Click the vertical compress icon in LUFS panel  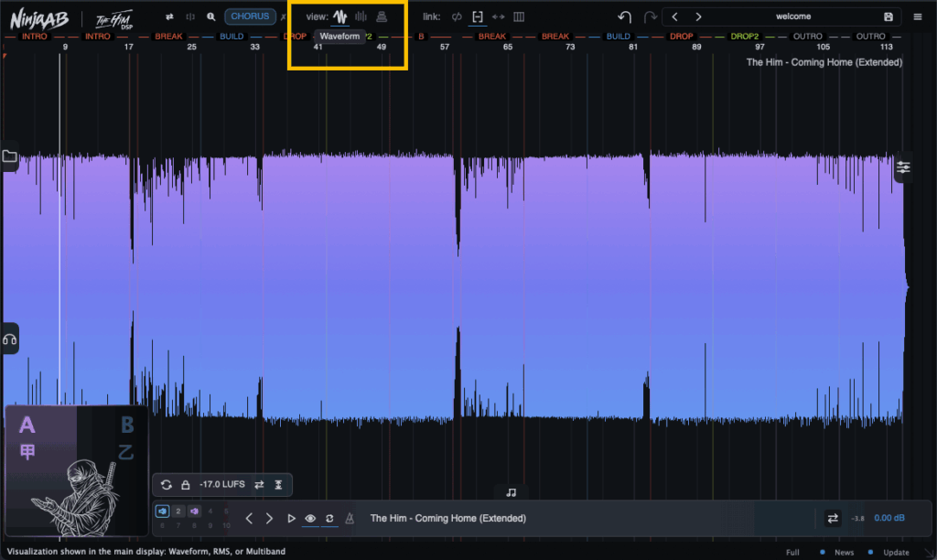(x=278, y=485)
